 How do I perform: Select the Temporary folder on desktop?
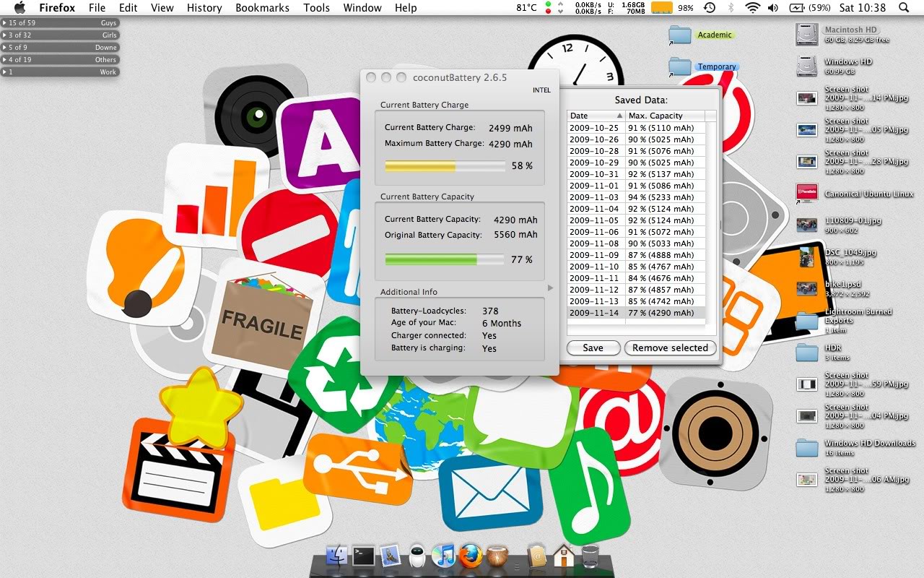680,66
